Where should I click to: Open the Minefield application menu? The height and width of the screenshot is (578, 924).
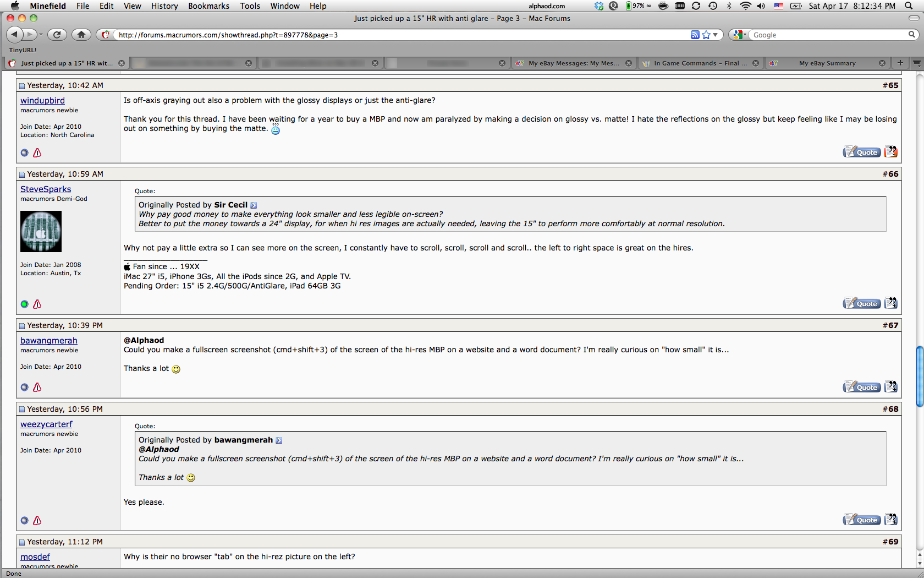click(48, 6)
